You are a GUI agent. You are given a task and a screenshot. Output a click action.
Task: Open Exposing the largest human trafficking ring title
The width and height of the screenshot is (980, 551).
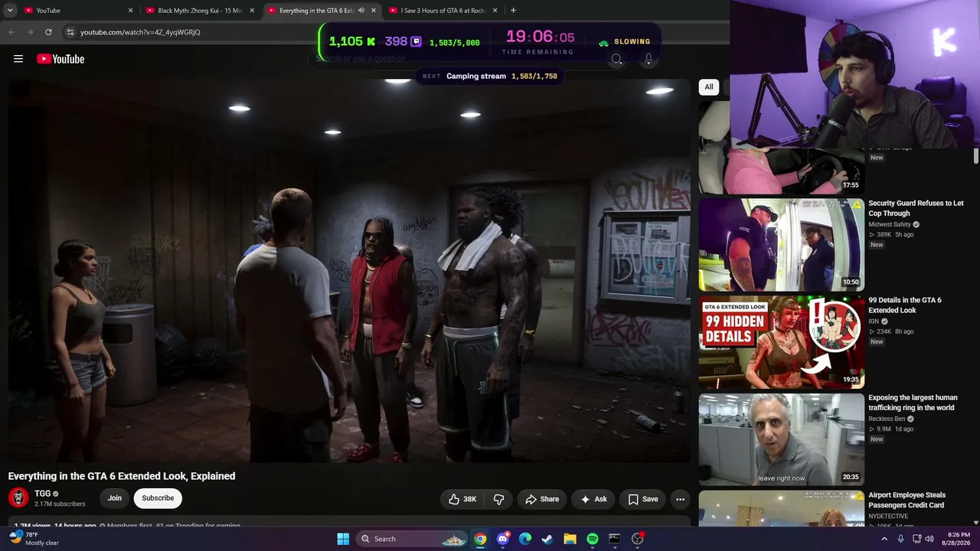[x=913, y=403]
